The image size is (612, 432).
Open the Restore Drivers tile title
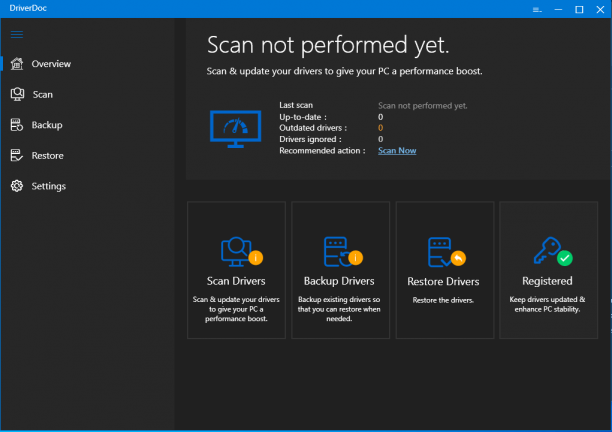(x=443, y=281)
